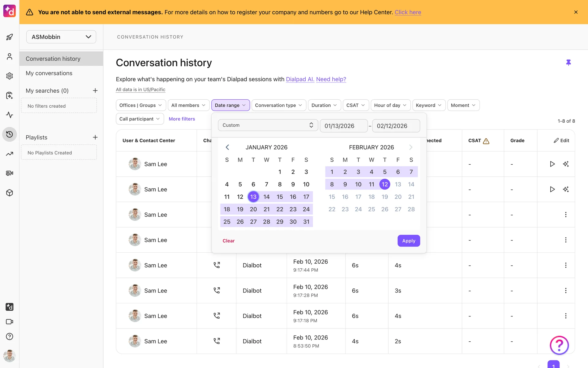
Task: Click the start date field 01/13/2026
Action: pyautogui.click(x=343, y=126)
